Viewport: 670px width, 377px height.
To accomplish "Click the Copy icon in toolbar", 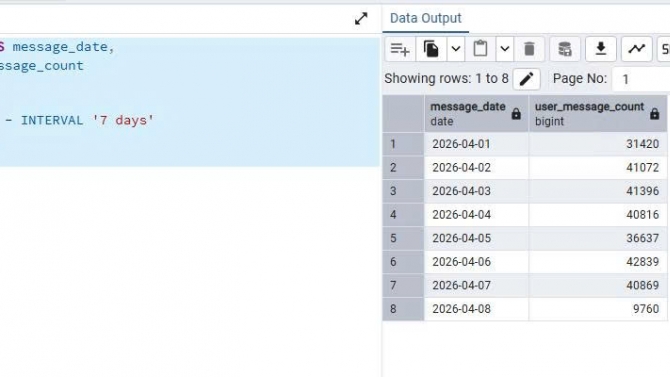I will tap(431, 49).
